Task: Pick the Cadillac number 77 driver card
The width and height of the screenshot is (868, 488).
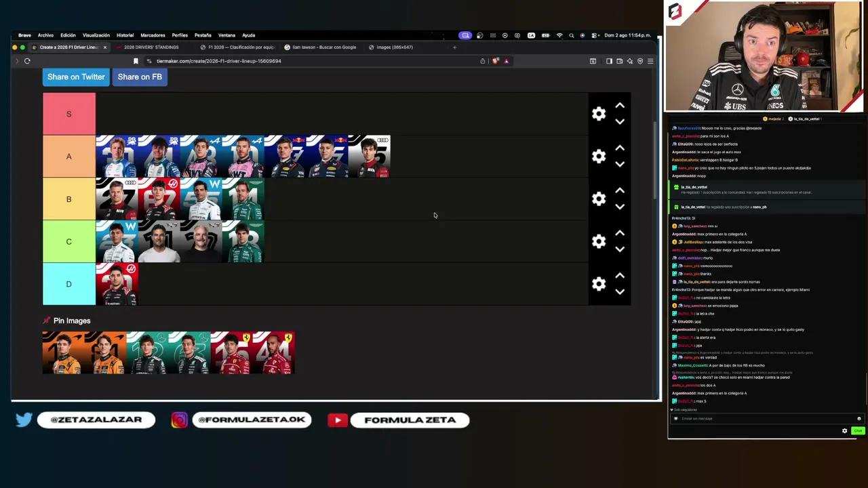Action: click(201, 241)
